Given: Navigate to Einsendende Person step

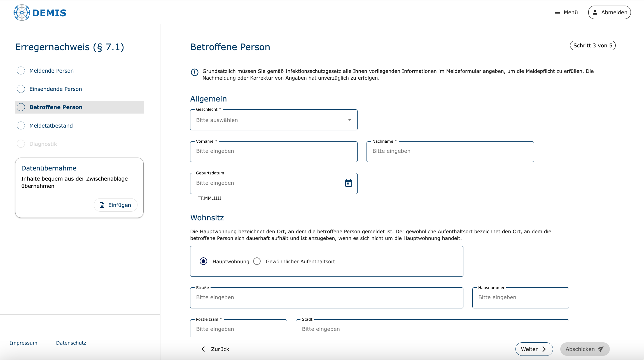Looking at the screenshot, I should (55, 89).
